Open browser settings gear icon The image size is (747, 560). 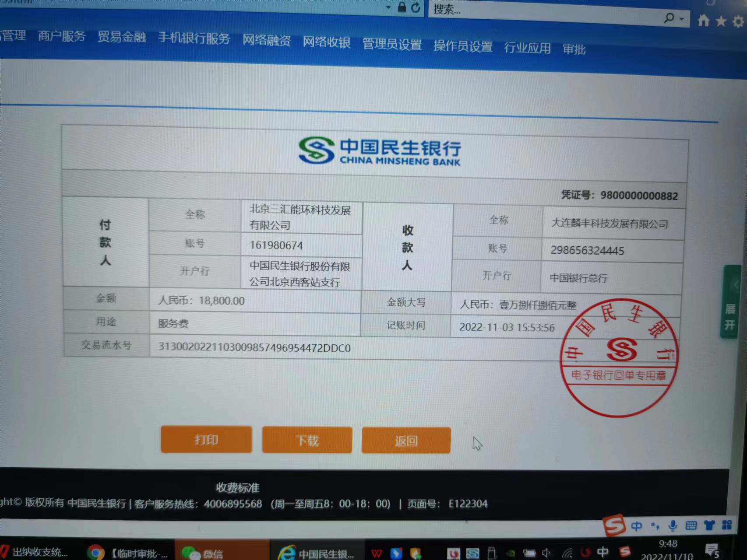(x=738, y=21)
